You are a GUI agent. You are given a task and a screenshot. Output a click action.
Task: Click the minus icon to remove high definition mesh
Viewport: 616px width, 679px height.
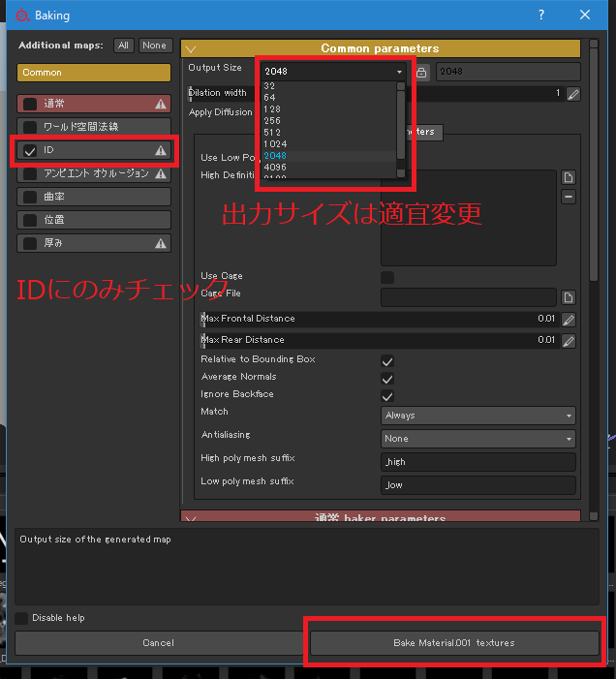[x=568, y=197]
